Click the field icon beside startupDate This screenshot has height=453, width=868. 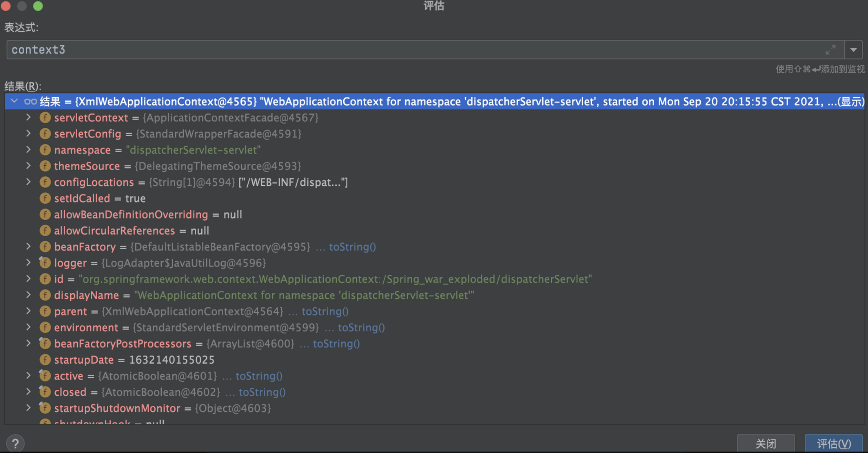point(45,360)
